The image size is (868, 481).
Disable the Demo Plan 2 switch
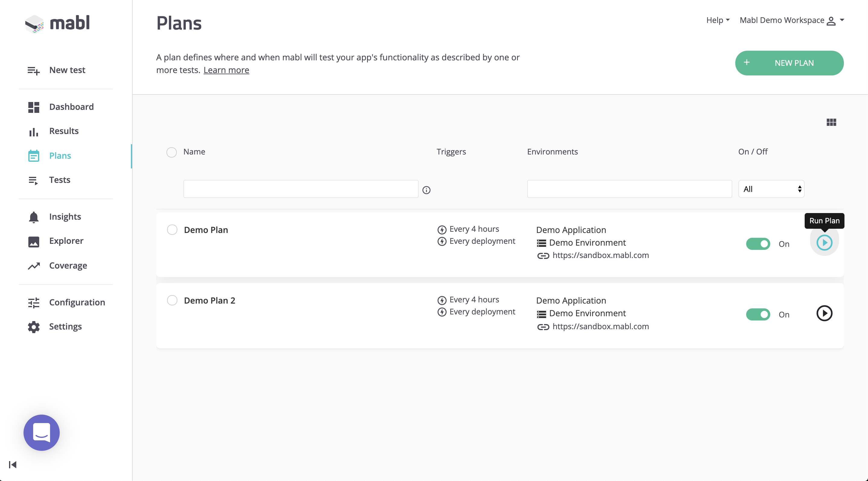pos(758,314)
